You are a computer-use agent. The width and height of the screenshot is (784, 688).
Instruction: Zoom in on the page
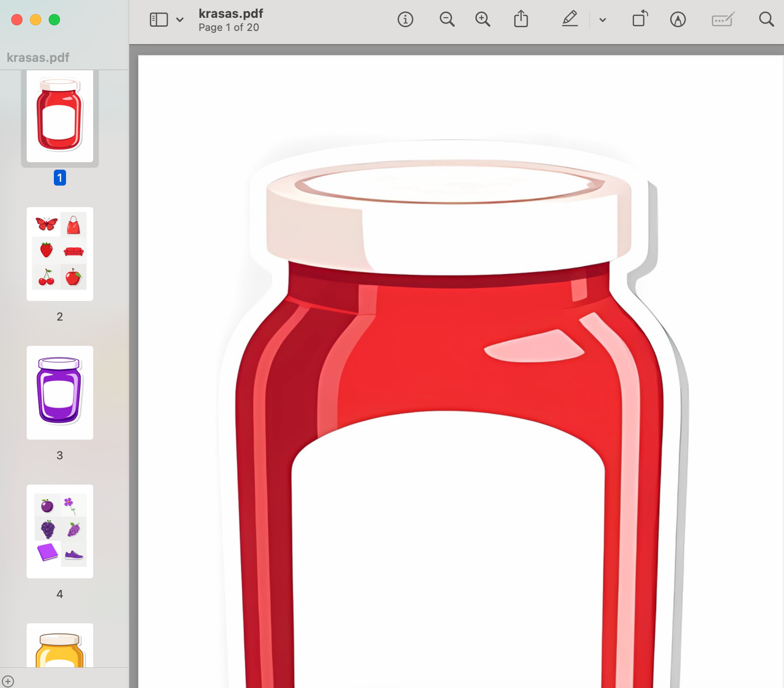pyautogui.click(x=483, y=20)
